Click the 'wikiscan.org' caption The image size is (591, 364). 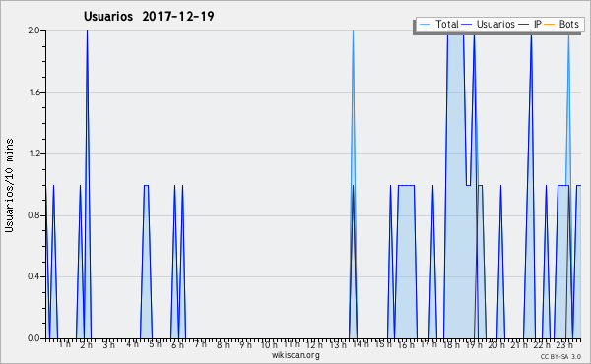coord(295,355)
